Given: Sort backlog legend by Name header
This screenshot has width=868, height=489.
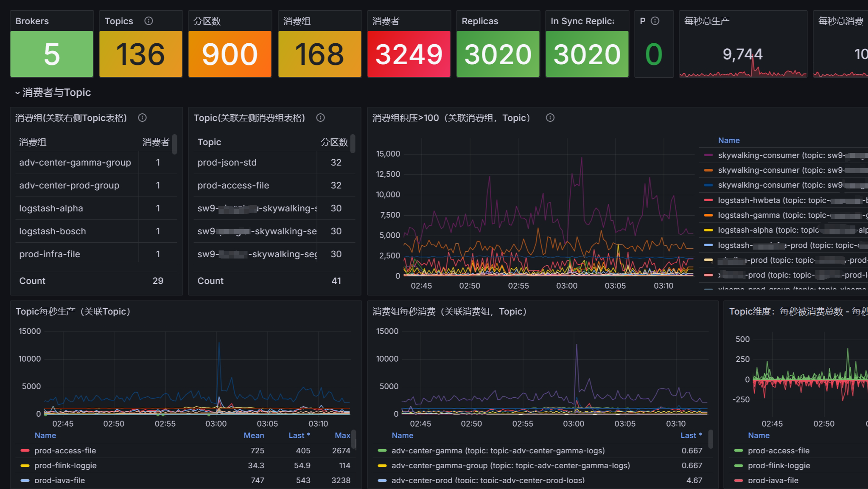Looking at the screenshot, I should (x=728, y=141).
